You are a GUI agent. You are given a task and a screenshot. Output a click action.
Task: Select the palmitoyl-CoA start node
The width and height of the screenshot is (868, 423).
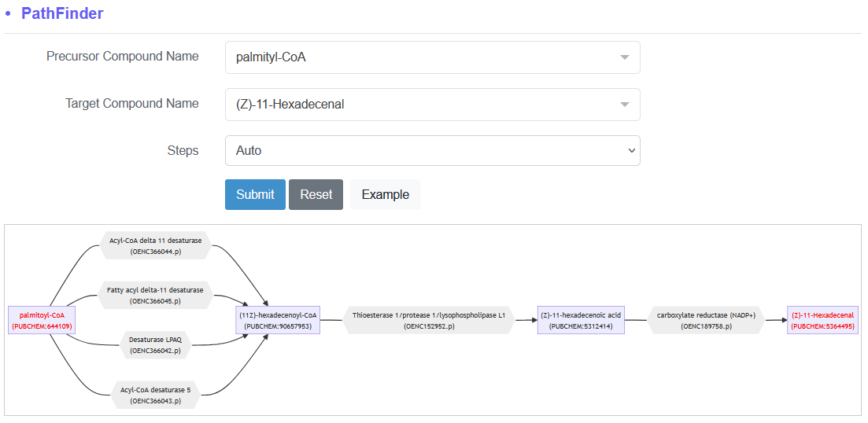(x=42, y=321)
